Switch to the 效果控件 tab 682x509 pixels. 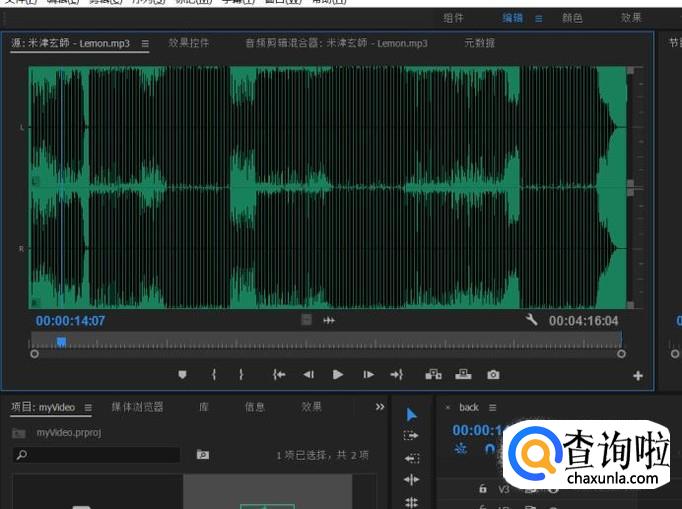pyautogui.click(x=189, y=44)
